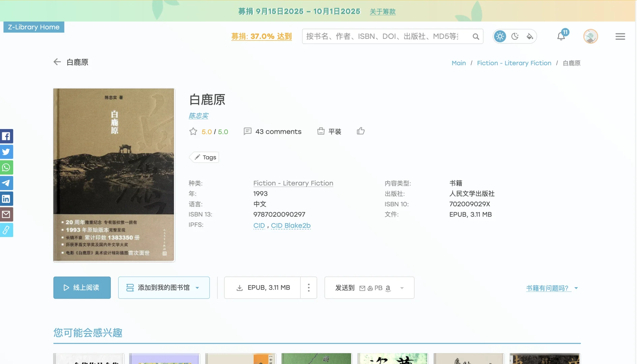Click thumbs-up like icon

pos(361,131)
